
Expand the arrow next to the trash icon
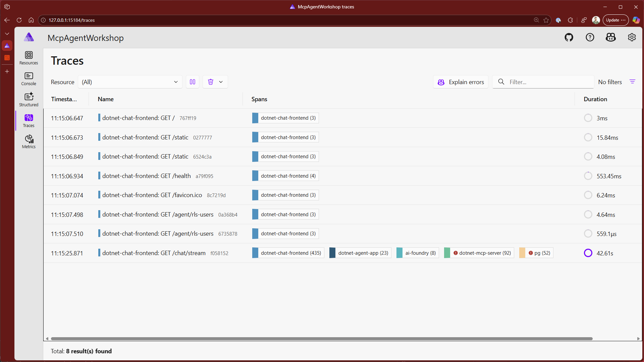(221, 82)
